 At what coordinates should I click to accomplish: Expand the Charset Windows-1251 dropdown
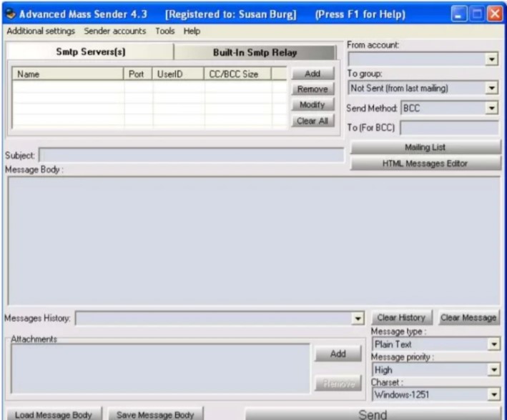(x=492, y=394)
